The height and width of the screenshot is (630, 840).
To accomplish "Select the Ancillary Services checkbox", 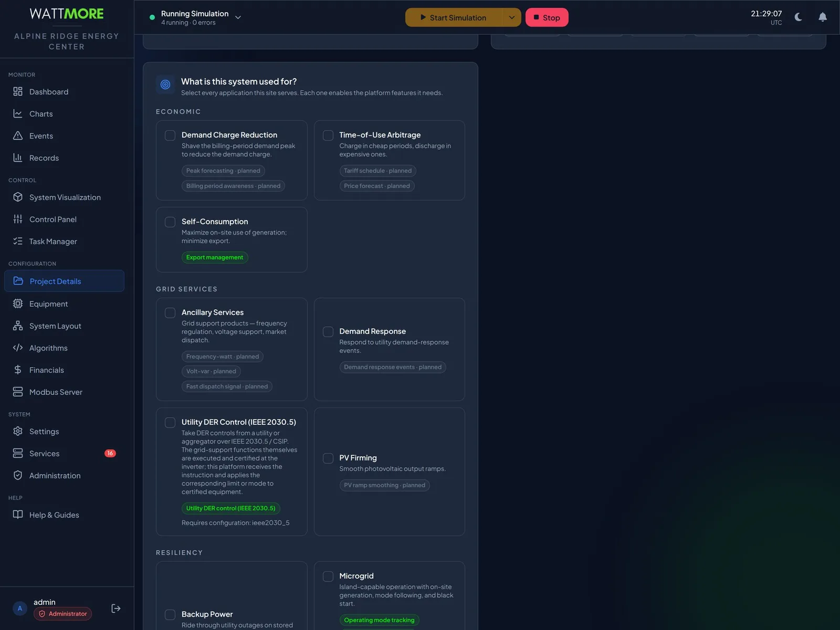I will tap(170, 313).
